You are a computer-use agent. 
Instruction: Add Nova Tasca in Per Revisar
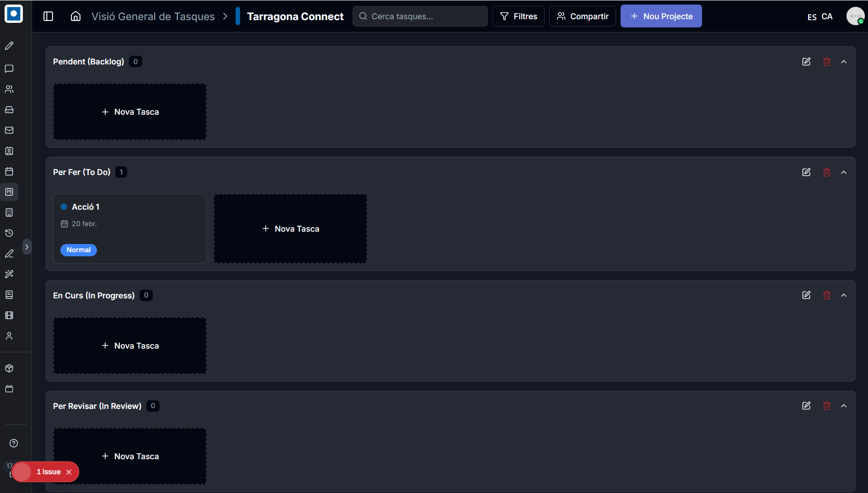point(130,456)
